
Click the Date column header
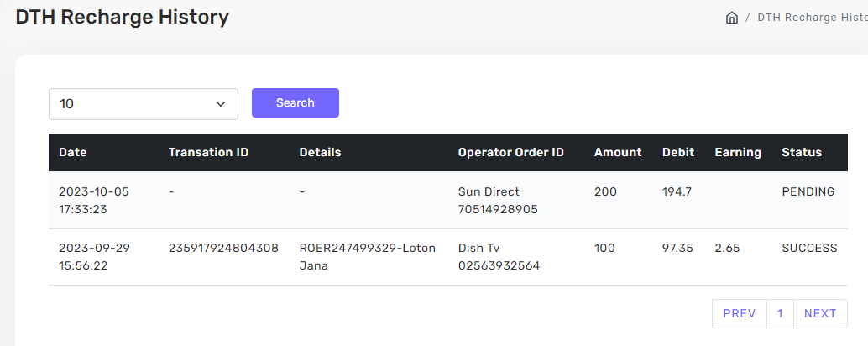pyautogui.click(x=73, y=153)
